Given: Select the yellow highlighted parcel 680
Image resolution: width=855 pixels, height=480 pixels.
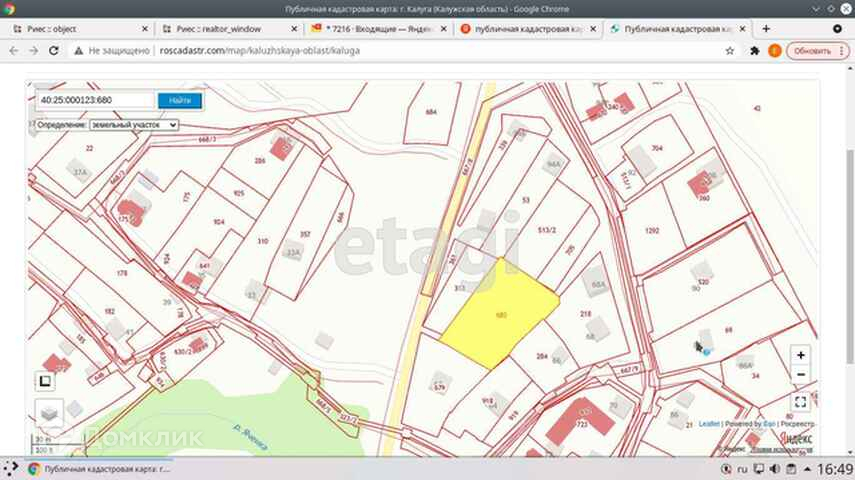Looking at the screenshot, I should click(500, 315).
